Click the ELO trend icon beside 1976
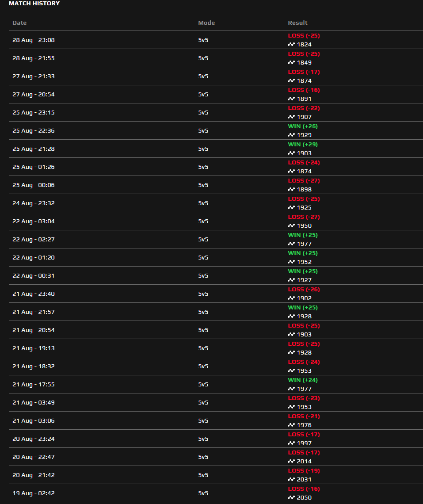The width and height of the screenshot is (423, 504). pos(291,425)
